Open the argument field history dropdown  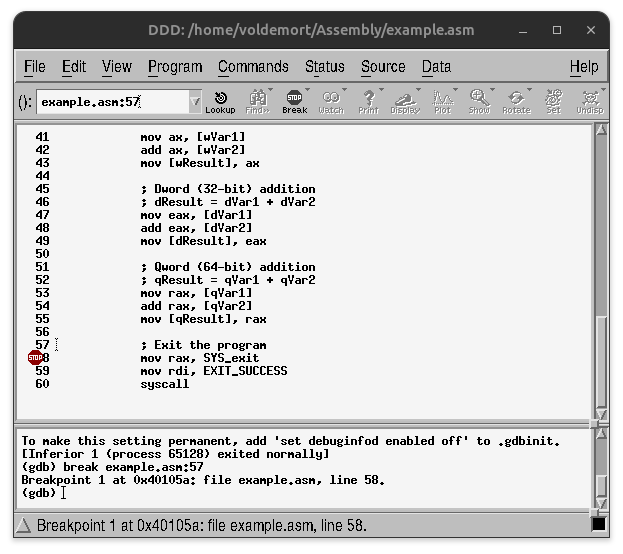[x=195, y=102]
